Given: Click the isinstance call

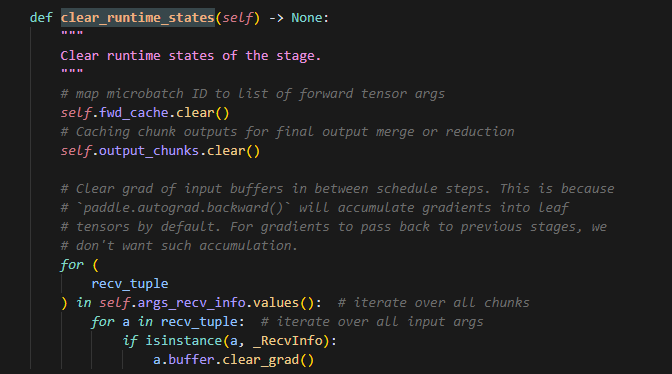Looking at the screenshot, I should pos(183,341).
